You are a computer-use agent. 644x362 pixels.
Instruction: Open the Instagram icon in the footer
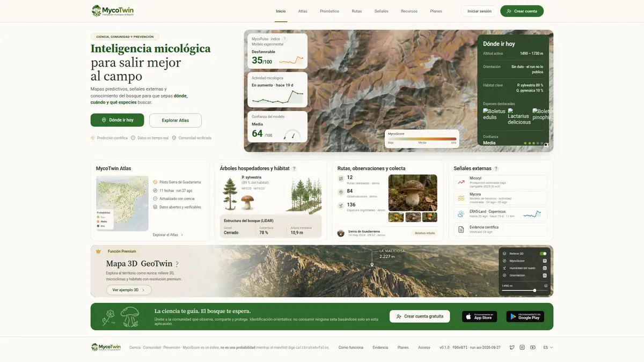tap(522, 348)
